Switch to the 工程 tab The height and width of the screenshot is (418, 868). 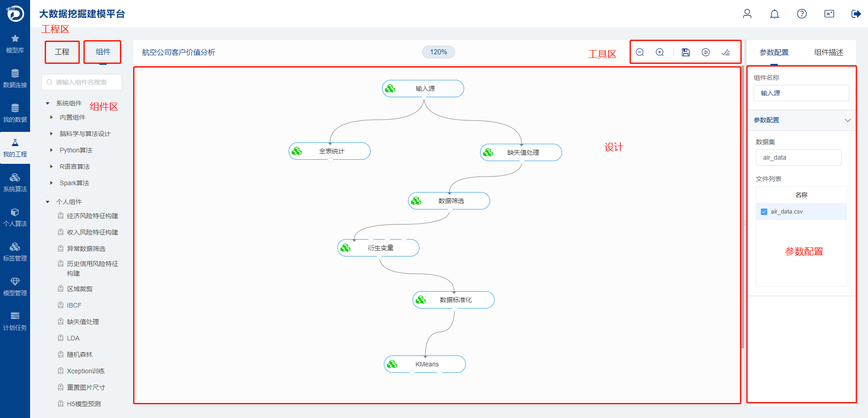[62, 52]
